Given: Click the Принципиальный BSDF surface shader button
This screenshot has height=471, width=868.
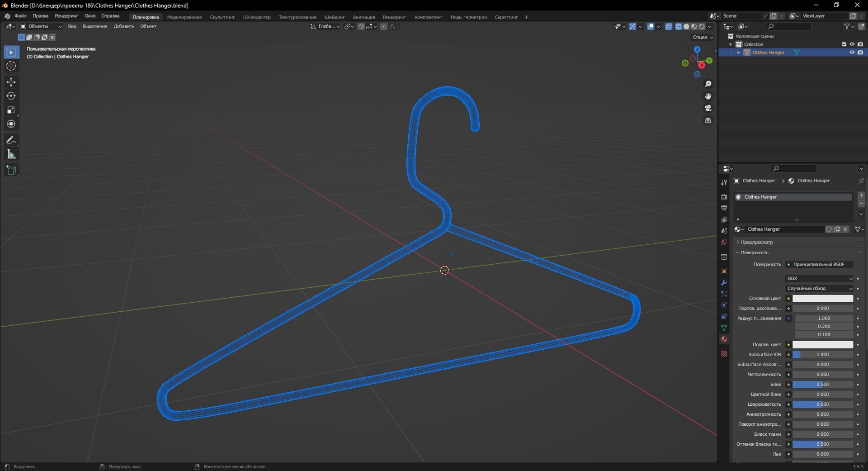Looking at the screenshot, I should 819,265.
